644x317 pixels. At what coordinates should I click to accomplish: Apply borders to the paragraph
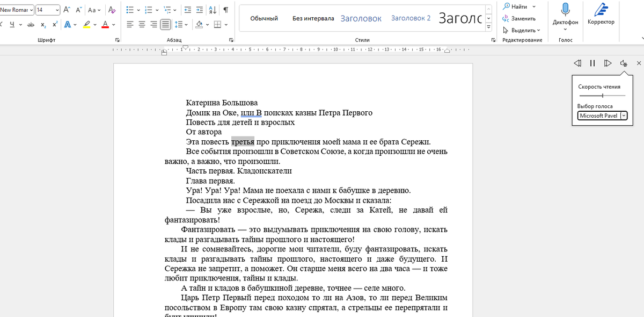(x=217, y=24)
